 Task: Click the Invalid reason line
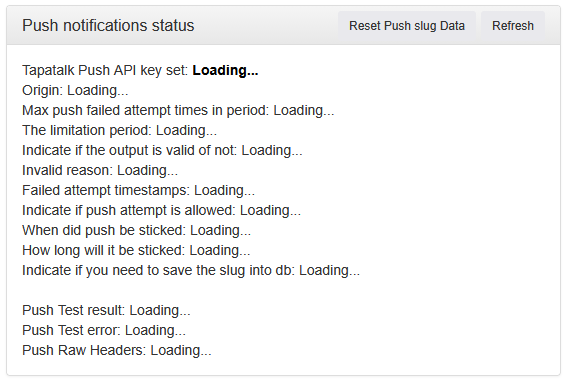pyautogui.click(x=100, y=171)
